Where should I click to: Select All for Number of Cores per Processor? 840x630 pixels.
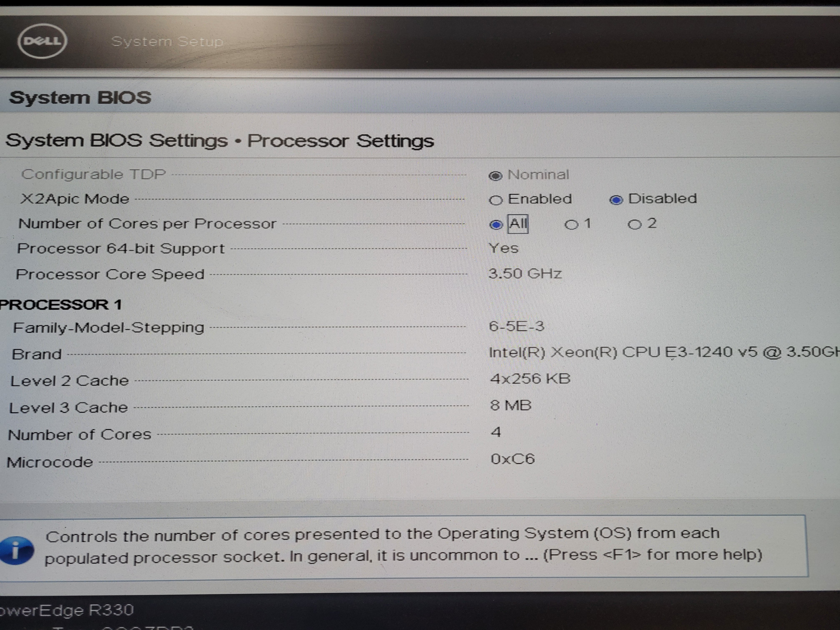pos(496,225)
